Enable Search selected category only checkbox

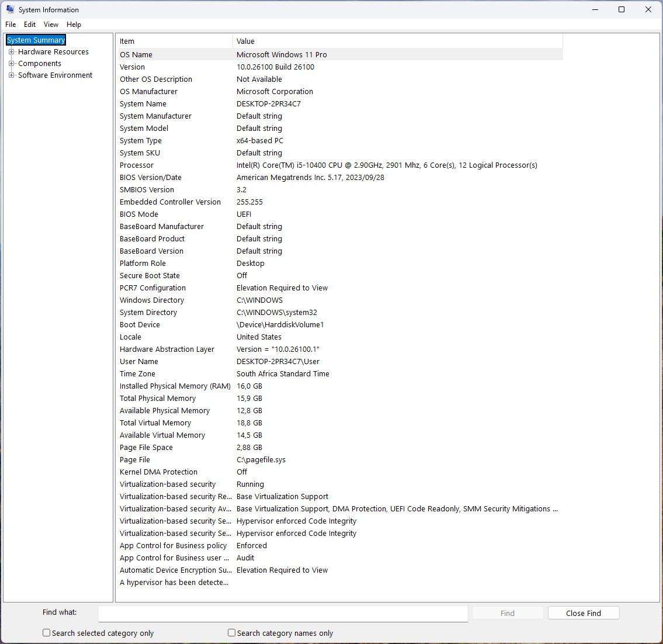(47, 633)
